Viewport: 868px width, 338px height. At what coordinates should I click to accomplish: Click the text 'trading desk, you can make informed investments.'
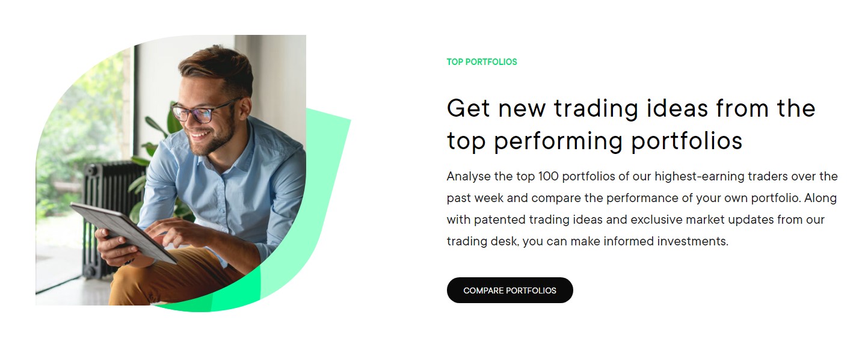pyautogui.click(x=587, y=241)
